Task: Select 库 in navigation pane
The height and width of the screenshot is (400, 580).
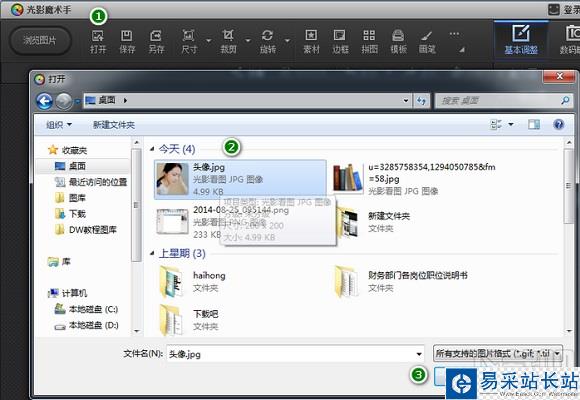Action: (x=59, y=262)
